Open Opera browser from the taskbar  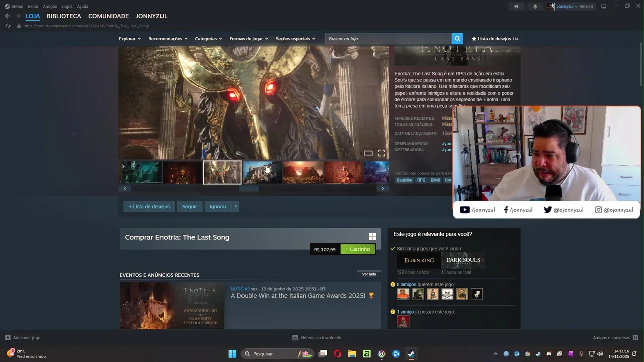coord(337,354)
